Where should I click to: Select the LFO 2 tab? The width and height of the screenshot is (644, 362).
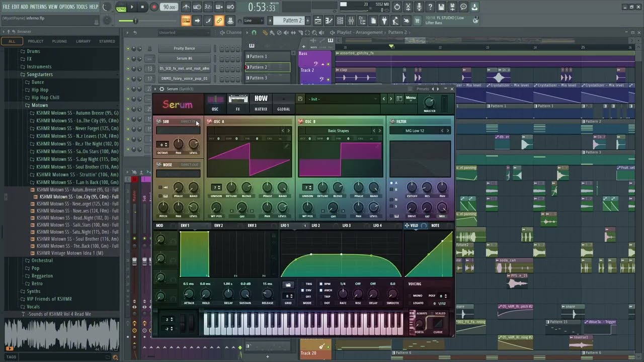(315, 226)
